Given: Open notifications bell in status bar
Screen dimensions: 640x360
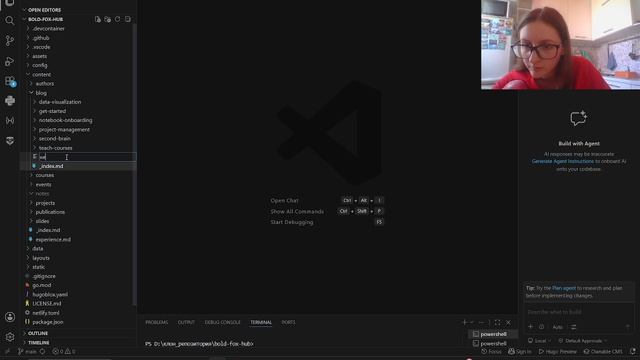Looking at the screenshot, I should point(633,351).
